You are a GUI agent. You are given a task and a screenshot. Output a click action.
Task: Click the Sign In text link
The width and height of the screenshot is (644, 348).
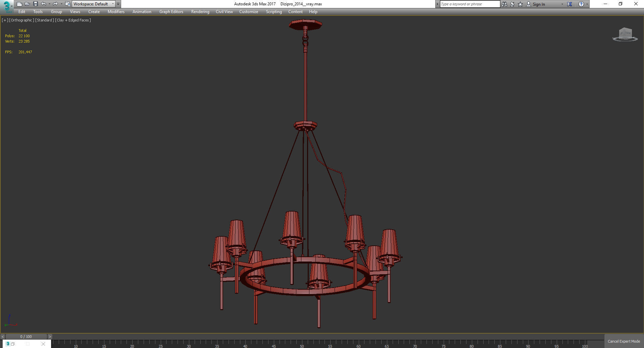[x=539, y=4]
